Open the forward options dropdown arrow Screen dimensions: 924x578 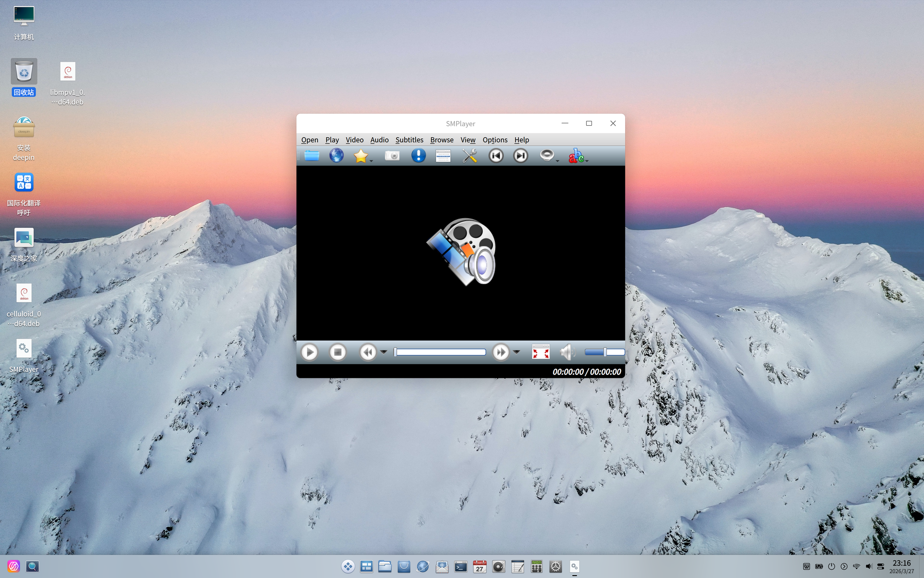point(516,352)
